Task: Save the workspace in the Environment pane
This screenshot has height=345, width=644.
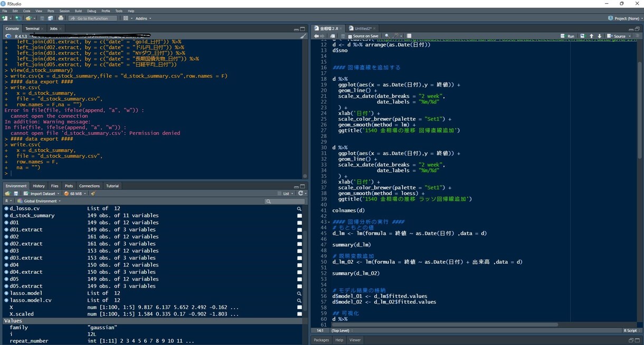Action: pyautogui.click(x=16, y=194)
